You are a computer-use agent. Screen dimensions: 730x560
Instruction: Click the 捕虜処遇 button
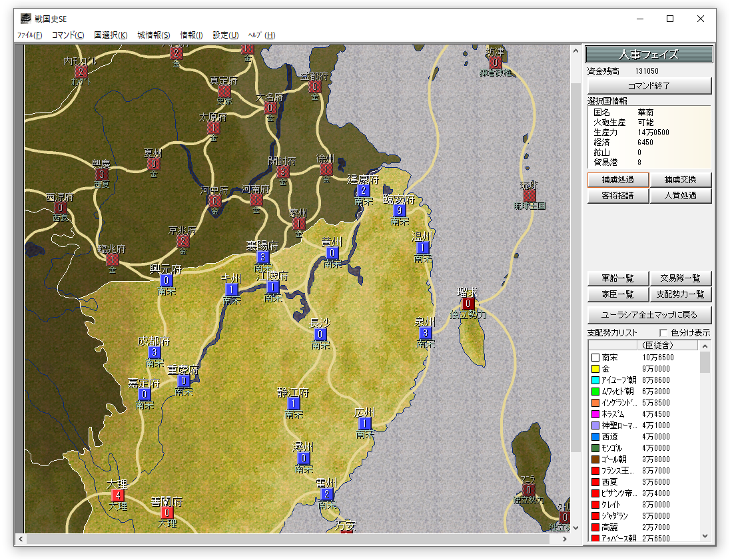point(617,180)
